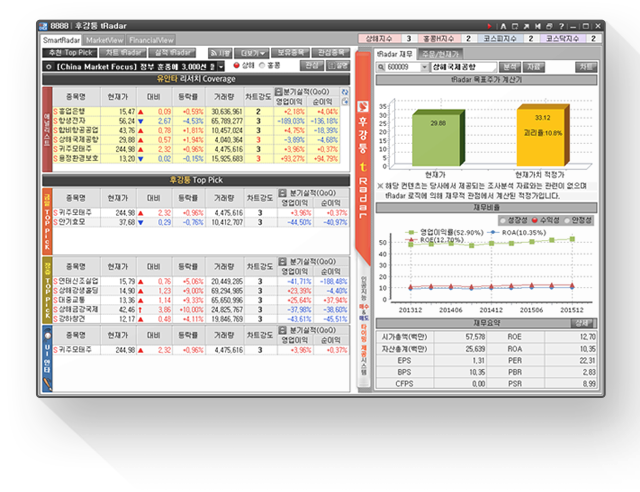The height and width of the screenshot is (492, 640).
Task: Click the magnifier search icon next to 600009
Action: pyautogui.click(x=381, y=67)
